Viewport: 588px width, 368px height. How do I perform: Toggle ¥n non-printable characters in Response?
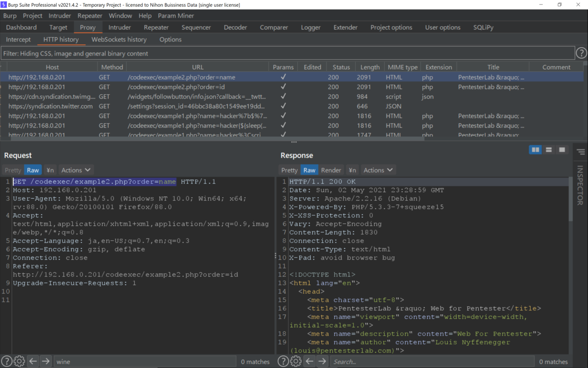[x=352, y=170]
